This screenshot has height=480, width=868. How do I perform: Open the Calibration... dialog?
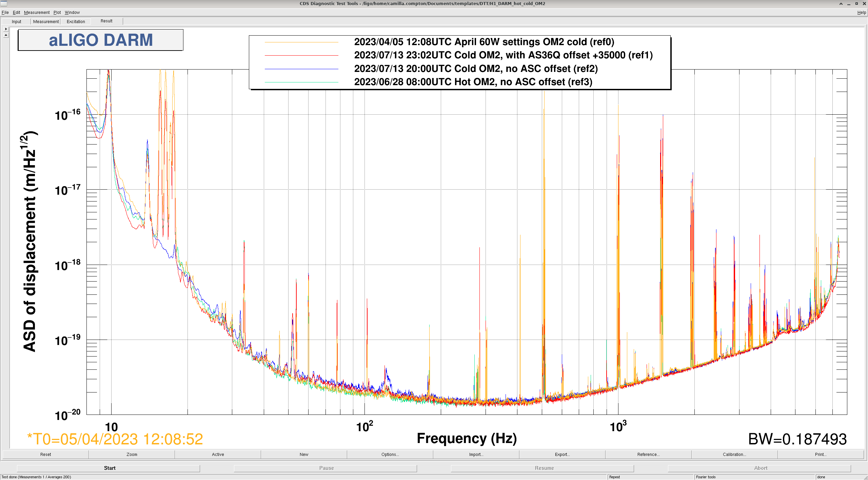734,455
